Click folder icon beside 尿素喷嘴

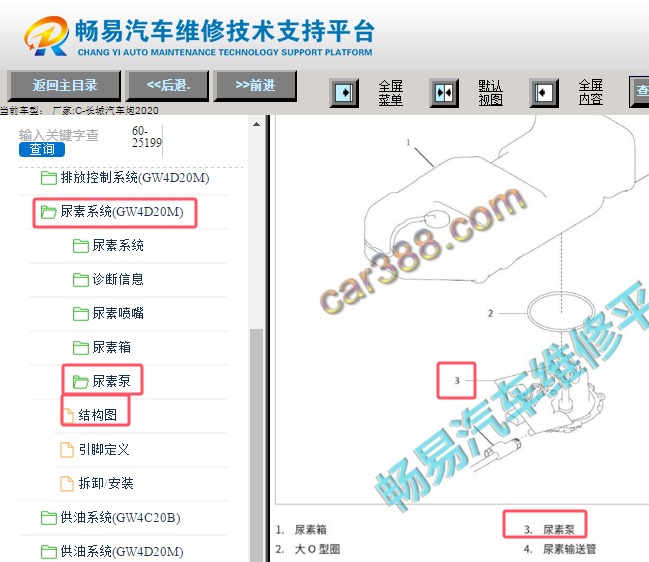(x=81, y=314)
